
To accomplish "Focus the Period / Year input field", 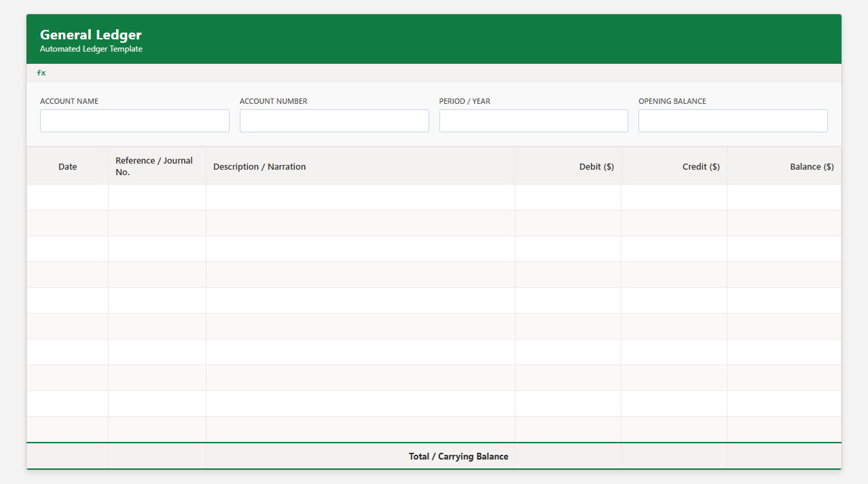I will pyautogui.click(x=534, y=121).
